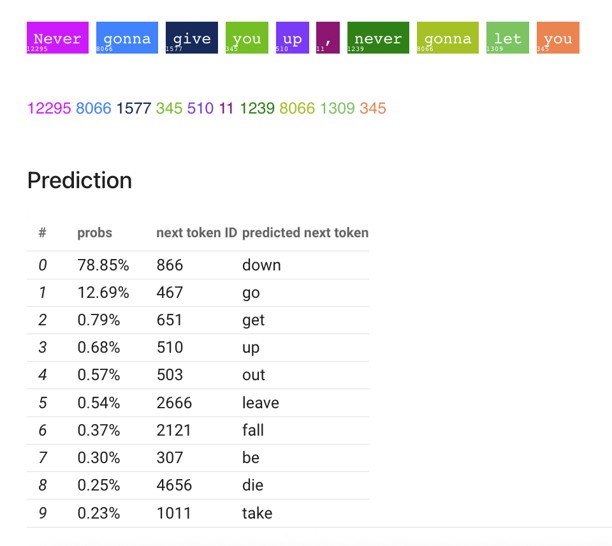The image size is (612, 546).
Task: Click the comma token chip
Action: click(x=327, y=38)
